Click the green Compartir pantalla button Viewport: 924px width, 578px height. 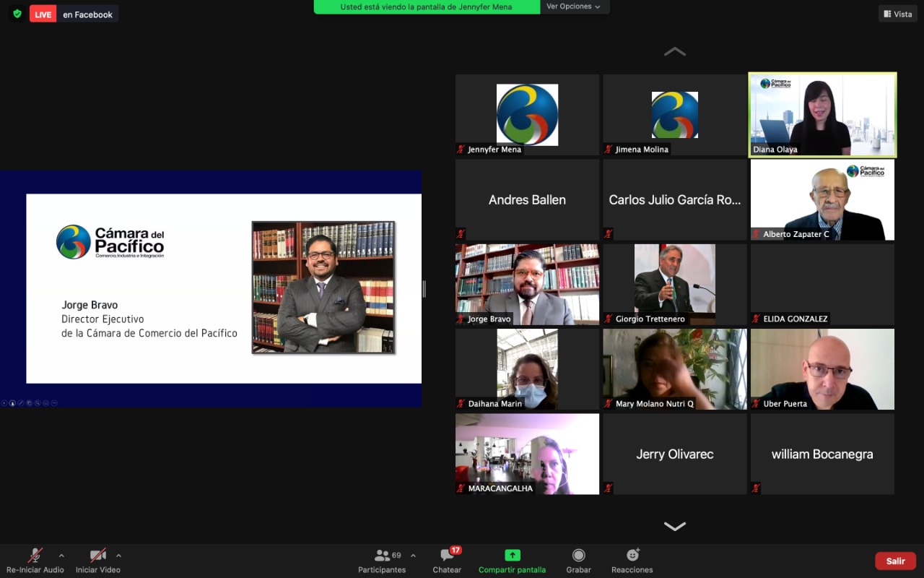(512, 561)
